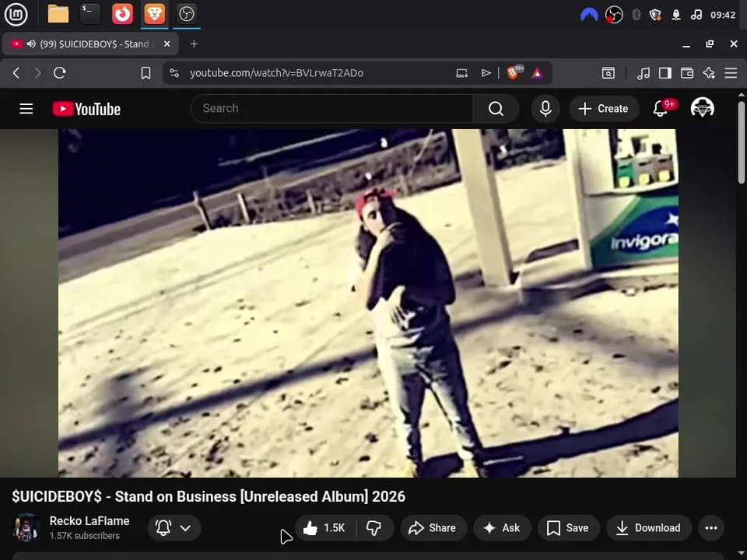Expand subscription notification bell dropdown
Viewport: 747px width, 560px height.
[x=174, y=527]
